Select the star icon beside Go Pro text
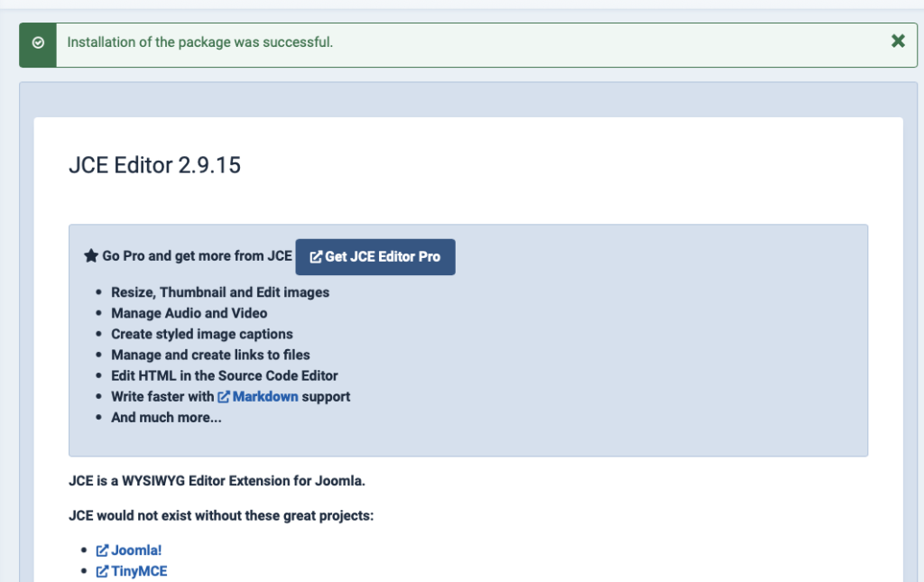The height and width of the screenshot is (582, 924). (x=91, y=255)
